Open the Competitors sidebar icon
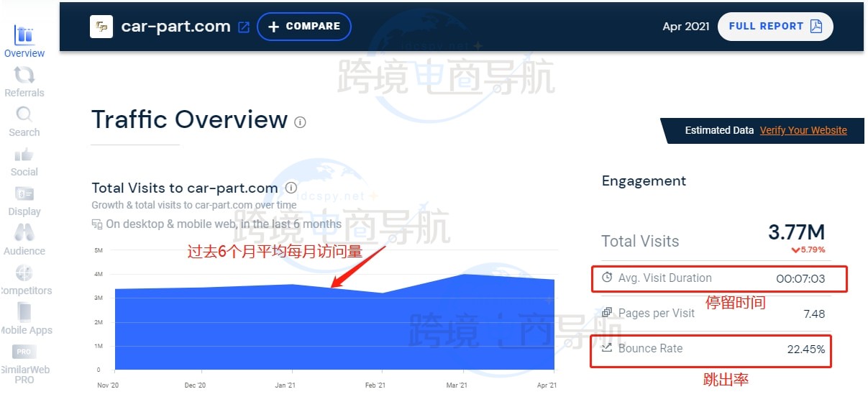Image resolution: width=868 pixels, height=402 pixels. 24,273
